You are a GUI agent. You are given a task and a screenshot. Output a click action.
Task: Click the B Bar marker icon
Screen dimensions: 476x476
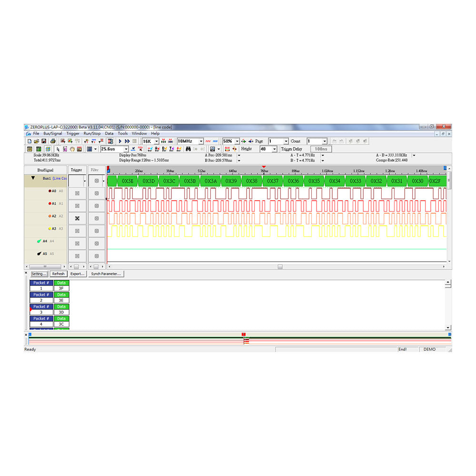click(x=164, y=149)
